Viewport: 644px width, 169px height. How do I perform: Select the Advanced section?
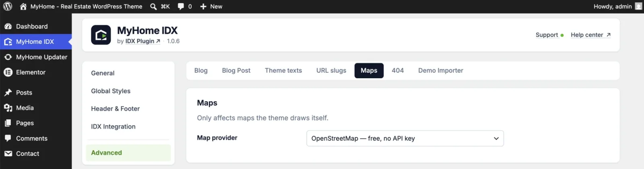click(128, 153)
